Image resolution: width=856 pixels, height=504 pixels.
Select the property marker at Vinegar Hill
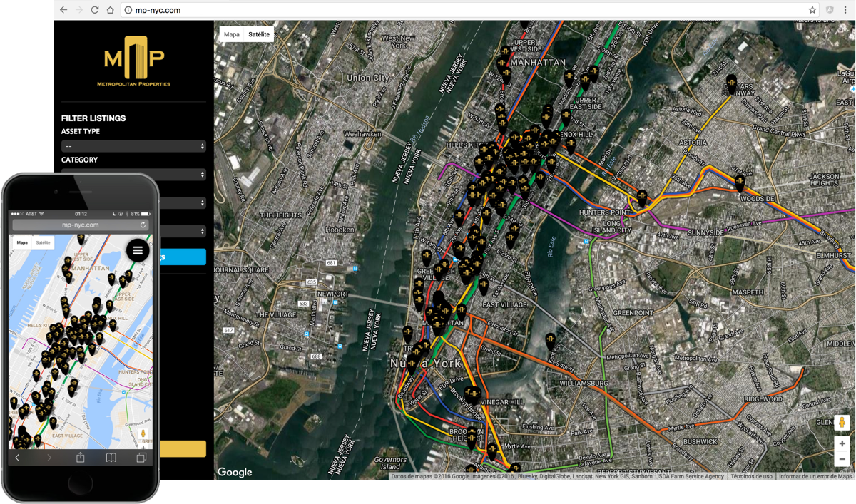pos(473,396)
